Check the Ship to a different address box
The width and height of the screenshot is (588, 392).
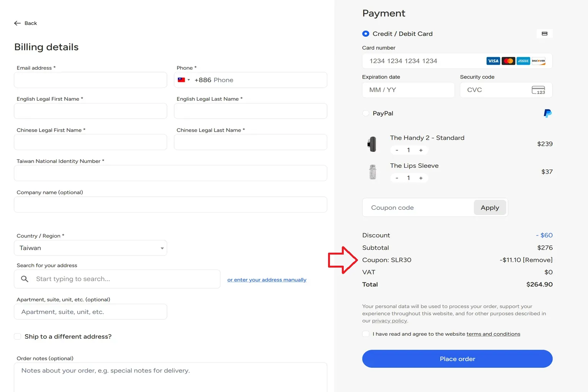[17, 336]
